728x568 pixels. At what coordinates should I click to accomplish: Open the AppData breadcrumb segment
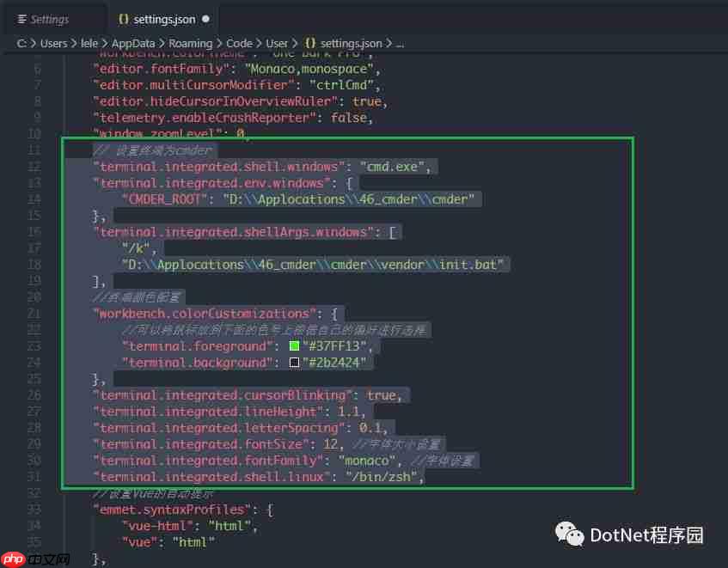point(133,44)
